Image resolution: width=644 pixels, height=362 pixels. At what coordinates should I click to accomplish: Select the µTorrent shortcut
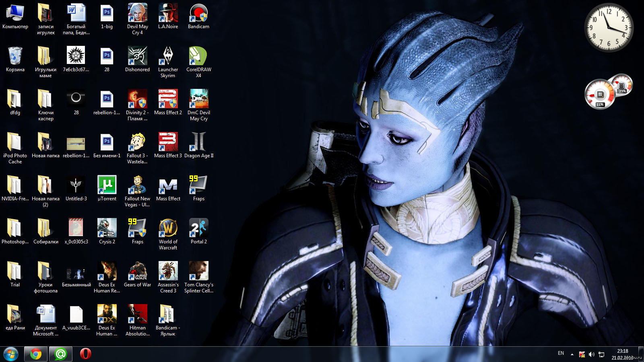(x=107, y=189)
